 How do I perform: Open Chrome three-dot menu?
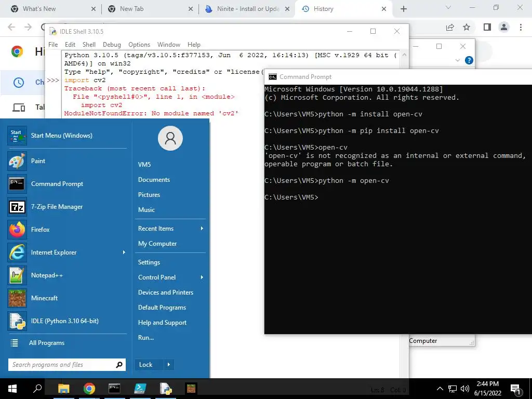521,27
